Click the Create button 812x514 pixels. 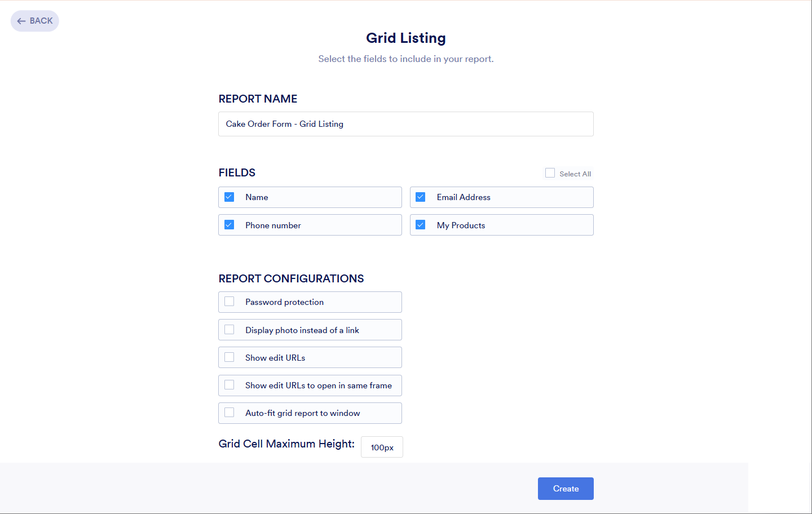pos(566,488)
